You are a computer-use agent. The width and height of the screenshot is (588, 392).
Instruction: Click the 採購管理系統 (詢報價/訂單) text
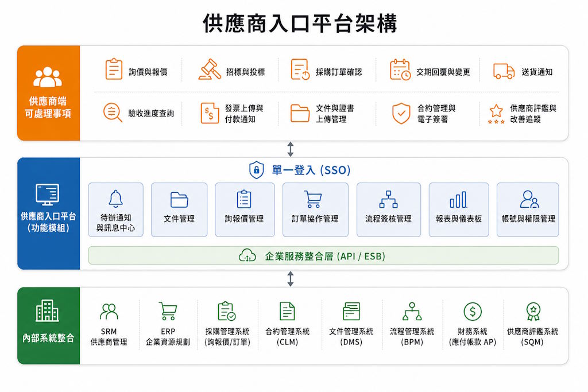tap(227, 336)
